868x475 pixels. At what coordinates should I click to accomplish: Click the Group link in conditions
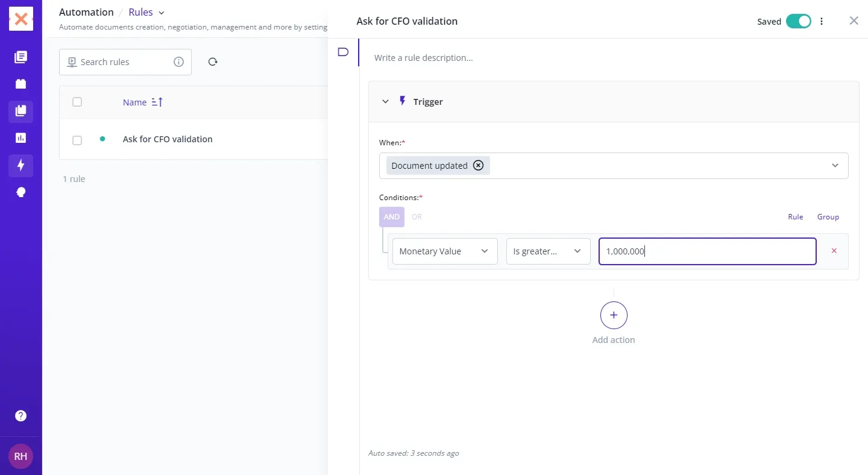[x=828, y=217]
